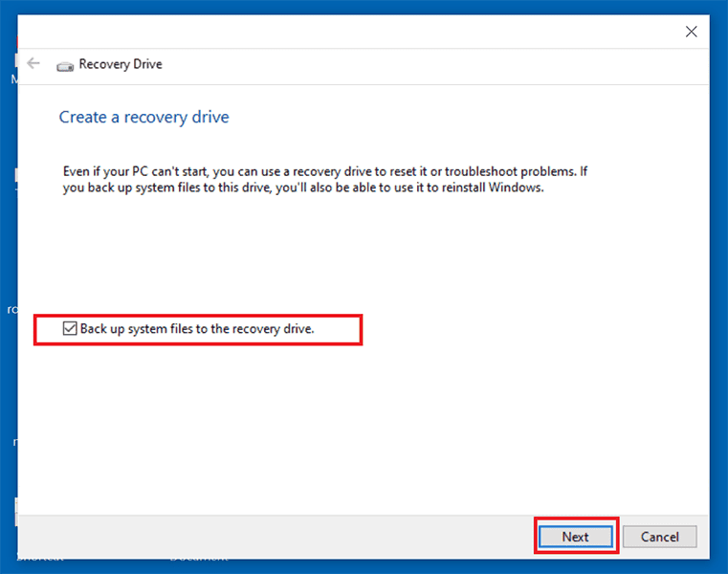Viewport: 728px width, 574px height.
Task: Click the back arrow in Recovery Drive wizard
Action: click(33, 63)
